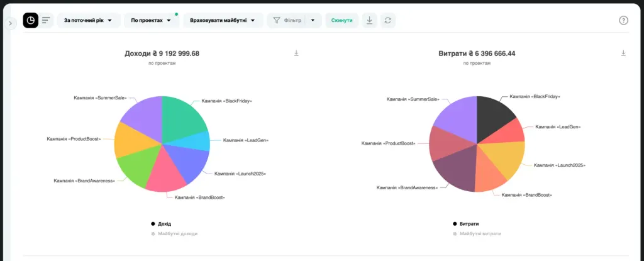Click income label «Кампанія «LeadGen»»
The width and height of the screenshot is (644, 261).
click(246, 140)
